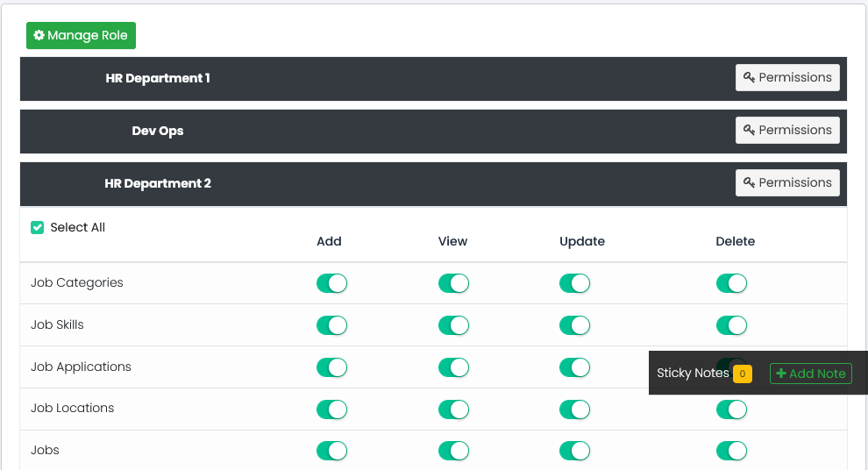Toggle Update permission for Jobs

[x=574, y=451]
